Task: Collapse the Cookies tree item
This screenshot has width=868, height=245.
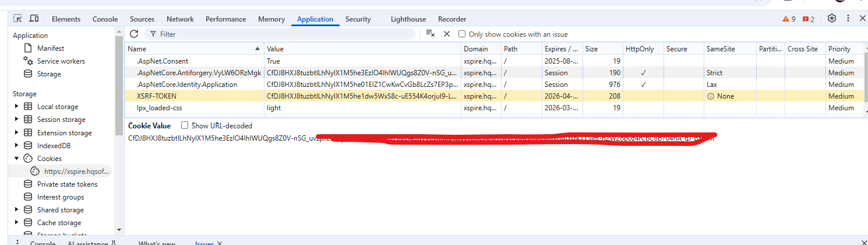Action: 16,158
